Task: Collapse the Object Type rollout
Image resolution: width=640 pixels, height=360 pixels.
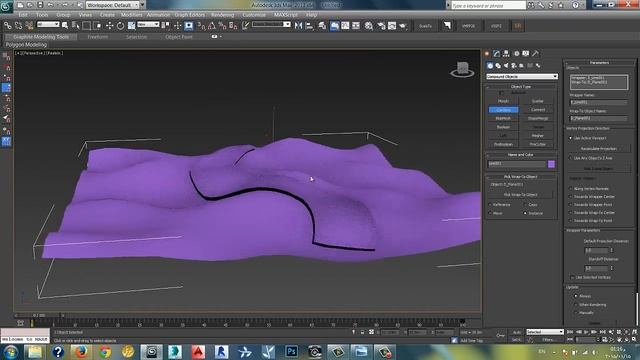Action: coord(521,87)
